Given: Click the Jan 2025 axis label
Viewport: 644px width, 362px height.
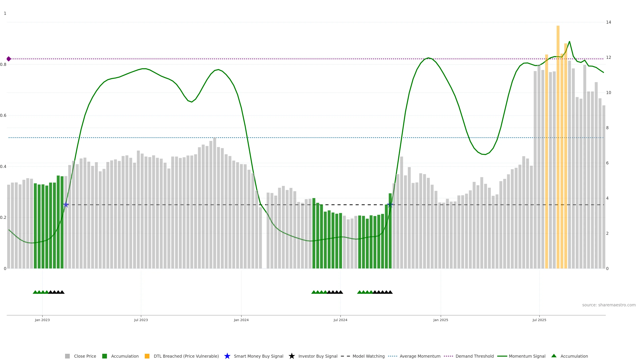Looking at the screenshot, I should (x=441, y=320).
